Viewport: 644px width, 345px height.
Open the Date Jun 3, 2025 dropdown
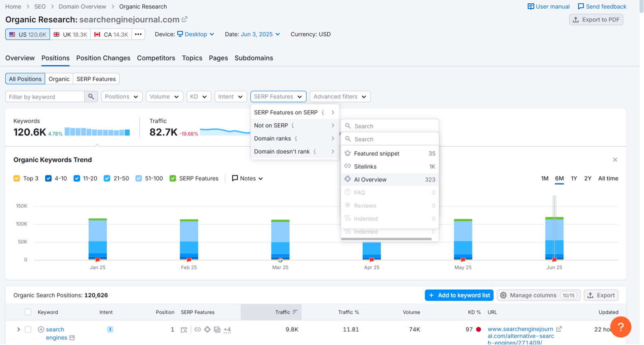point(260,34)
